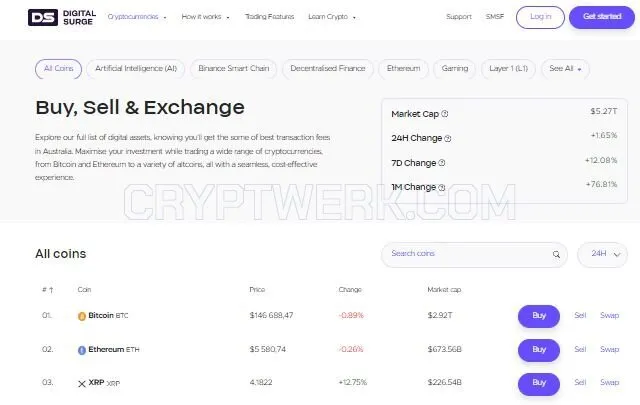Screen dimensions: 640x405
Task: Click the search magnifier icon
Action: tap(556, 254)
